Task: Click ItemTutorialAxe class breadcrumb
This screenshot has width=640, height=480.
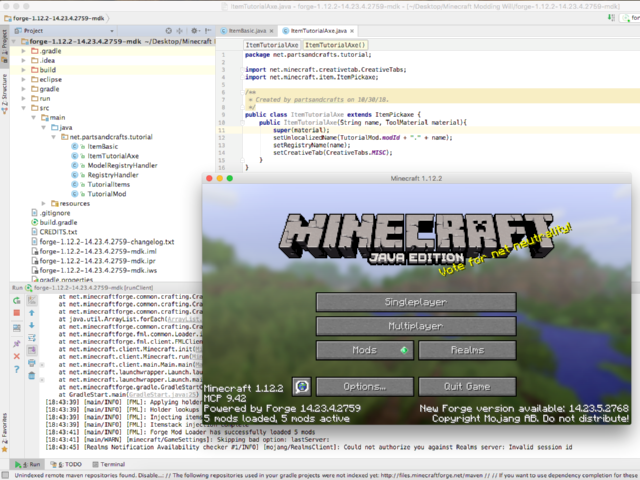Action: point(272,45)
